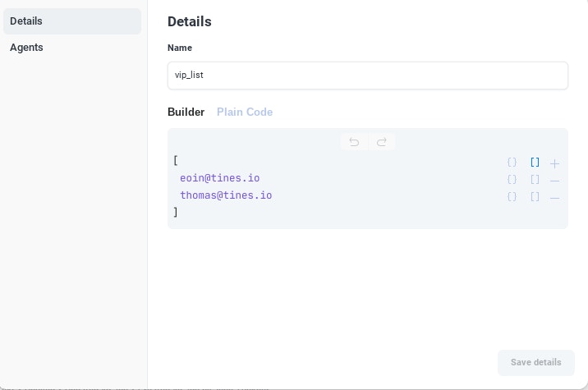Change eoin@tines.io to object type using braces icon

point(512,180)
